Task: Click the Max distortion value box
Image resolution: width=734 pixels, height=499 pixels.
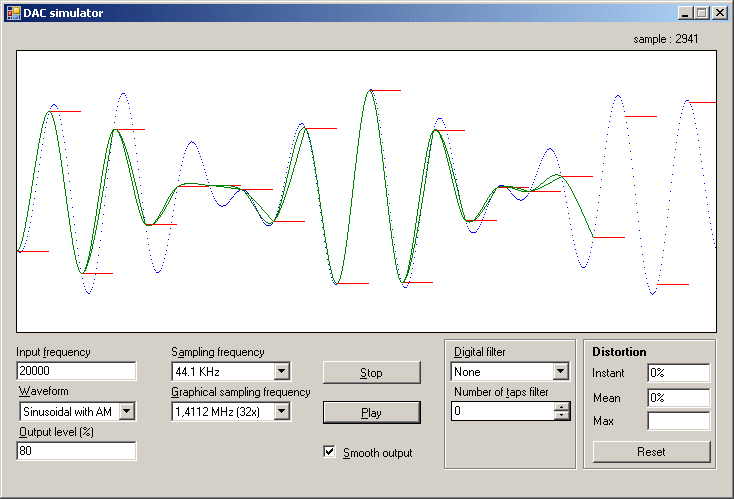Action: 679,421
